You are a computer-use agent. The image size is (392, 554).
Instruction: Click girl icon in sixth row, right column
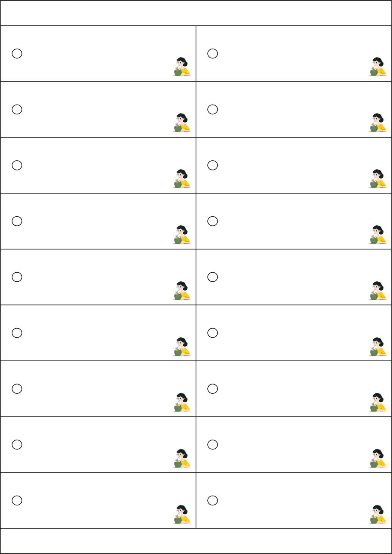coord(377,346)
